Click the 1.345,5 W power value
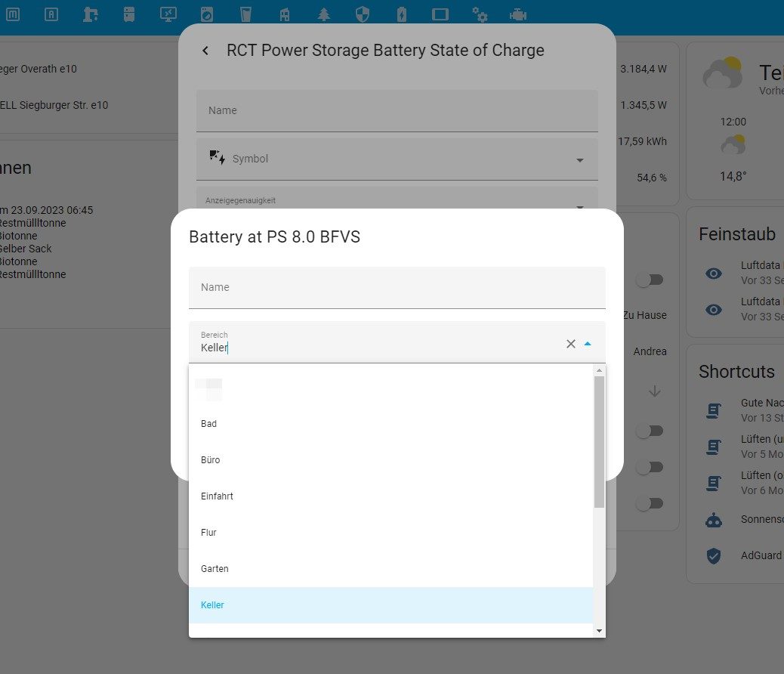784x674 pixels. pos(643,105)
